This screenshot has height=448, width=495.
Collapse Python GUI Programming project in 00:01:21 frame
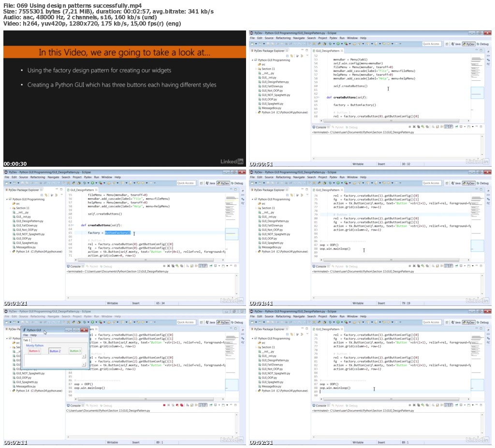pos(6,199)
